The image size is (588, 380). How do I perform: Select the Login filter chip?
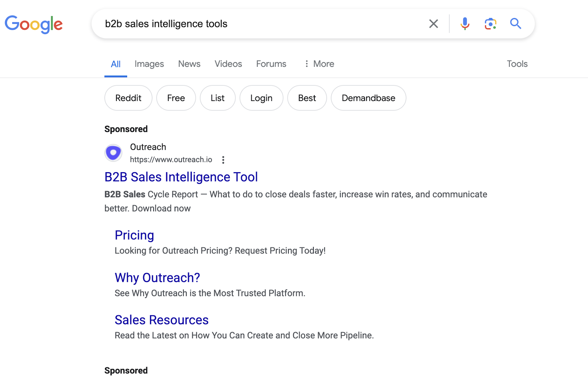click(x=261, y=98)
